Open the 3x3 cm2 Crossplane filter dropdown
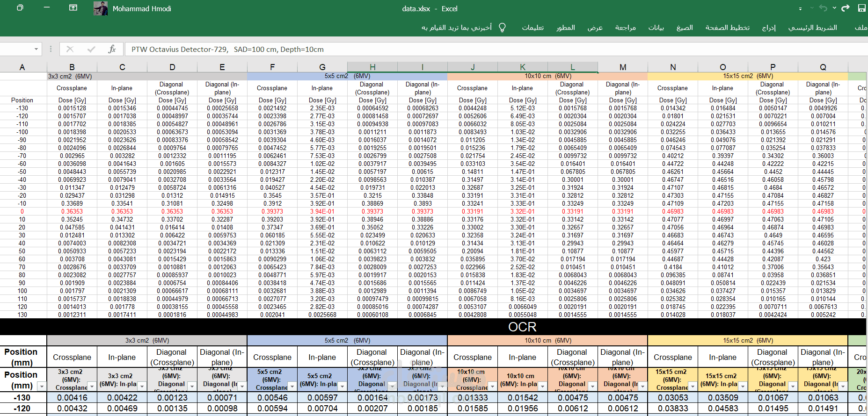 point(92,386)
